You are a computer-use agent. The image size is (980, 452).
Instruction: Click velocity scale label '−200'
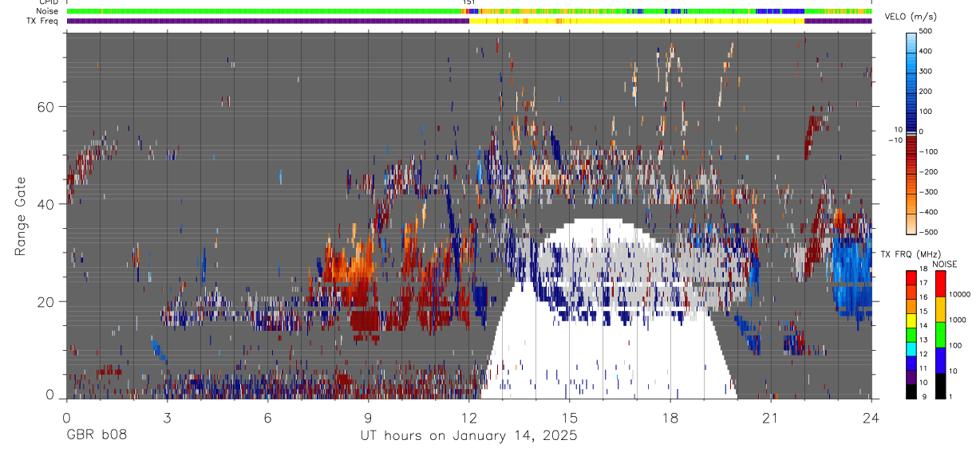point(927,171)
